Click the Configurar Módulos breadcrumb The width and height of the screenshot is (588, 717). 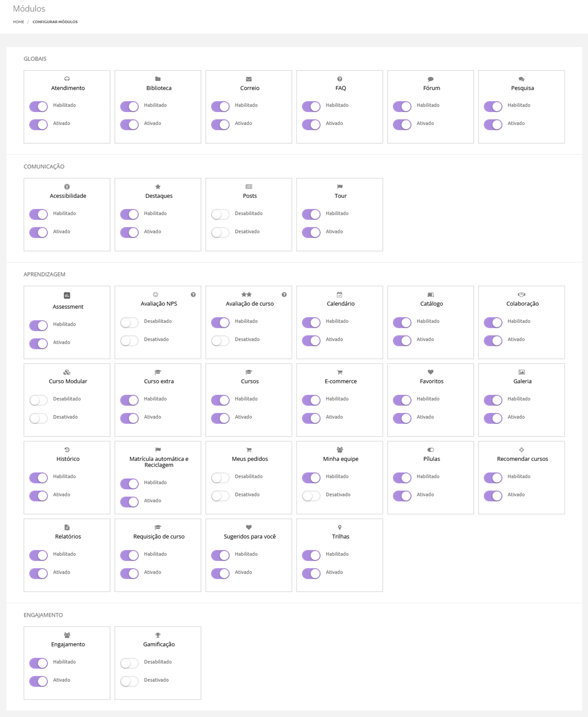coord(55,22)
